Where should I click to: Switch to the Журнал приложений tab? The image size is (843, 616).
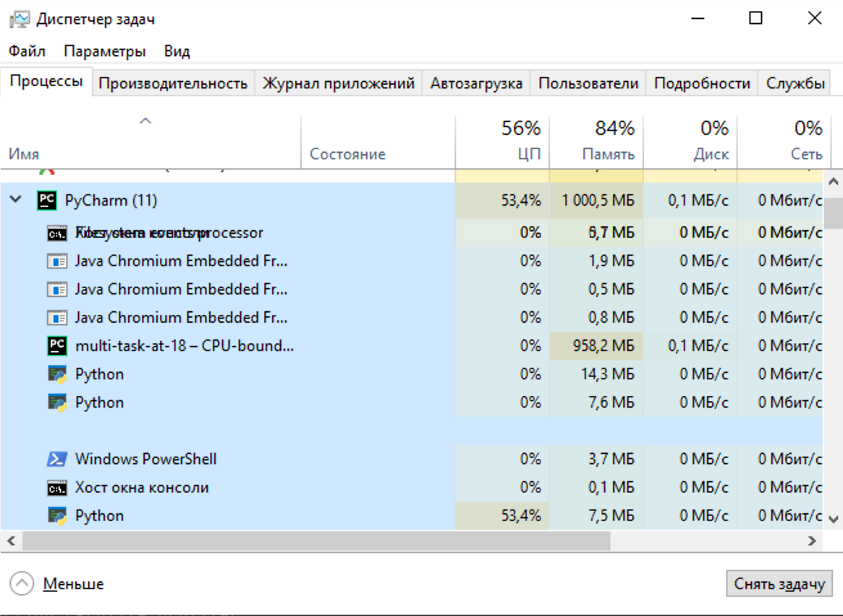tap(339, 83)
